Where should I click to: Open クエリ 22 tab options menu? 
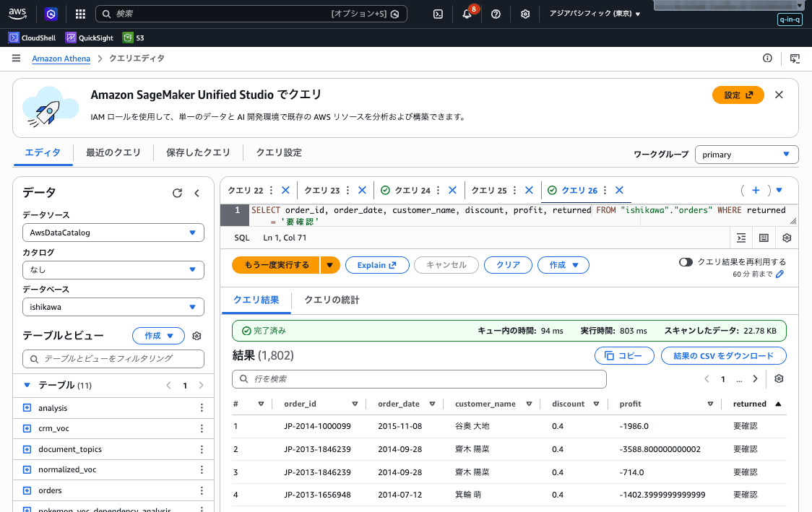271,191
